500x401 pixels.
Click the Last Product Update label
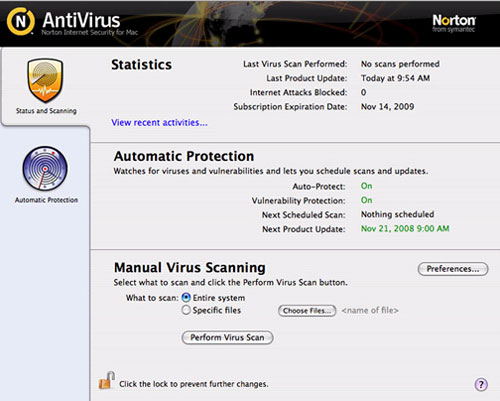307,78
